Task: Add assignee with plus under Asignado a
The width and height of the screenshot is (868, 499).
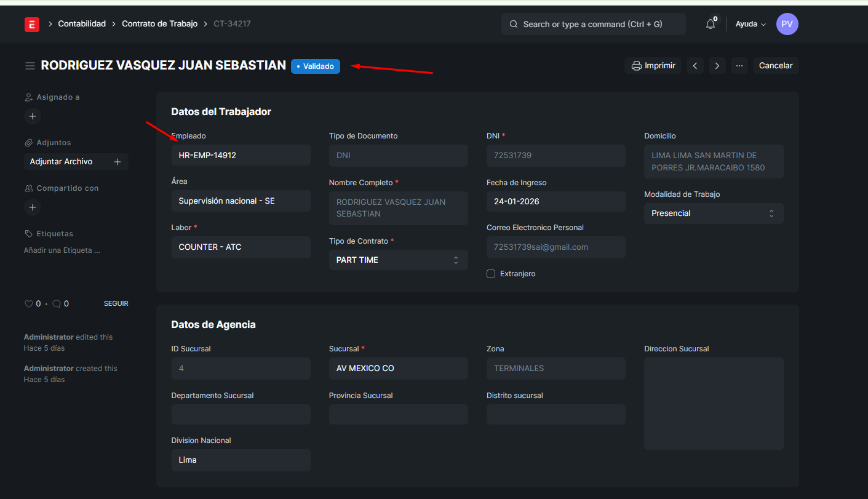Action: click(x=33, y=116)
